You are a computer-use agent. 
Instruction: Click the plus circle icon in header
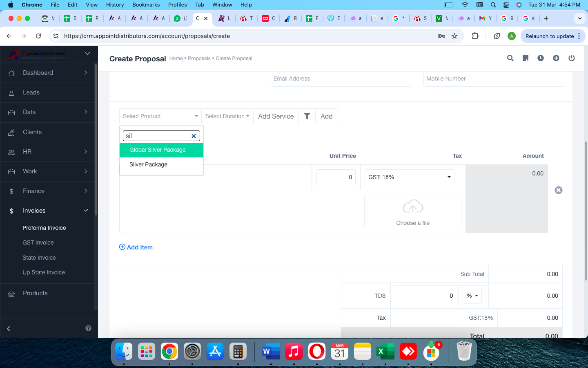[x=556, y=58]
